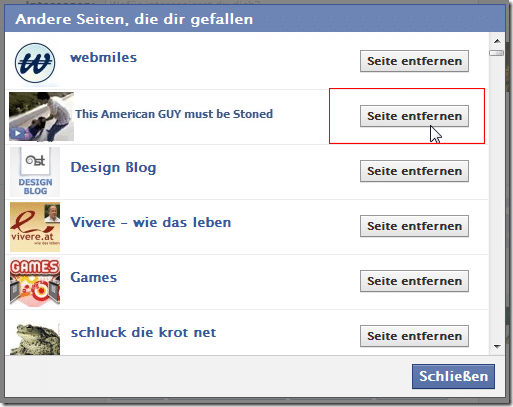Viewport: 513px width, 407px height.
Task: Open 'This American GUY must be Stoned' link
Action: coord(174,114)
